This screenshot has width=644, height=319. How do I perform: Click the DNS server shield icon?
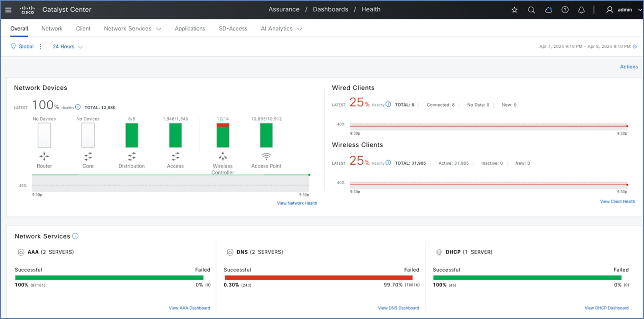coord(230,252)
